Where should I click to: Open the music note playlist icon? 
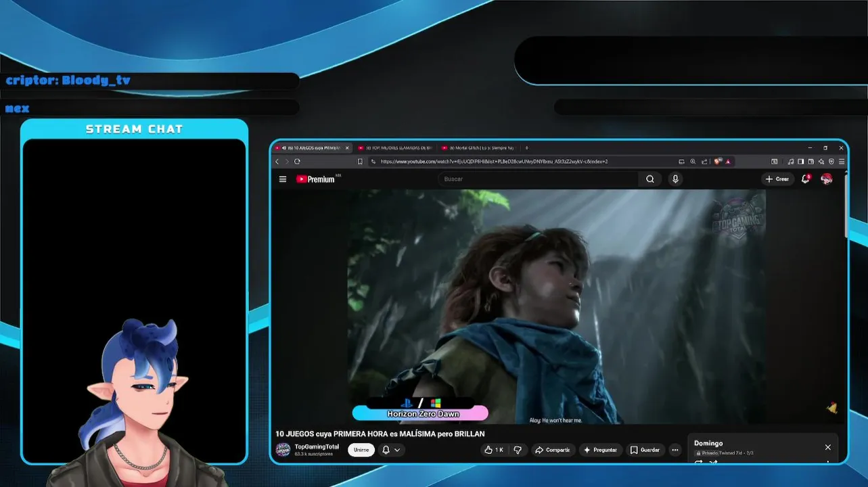tap(790, 162)
